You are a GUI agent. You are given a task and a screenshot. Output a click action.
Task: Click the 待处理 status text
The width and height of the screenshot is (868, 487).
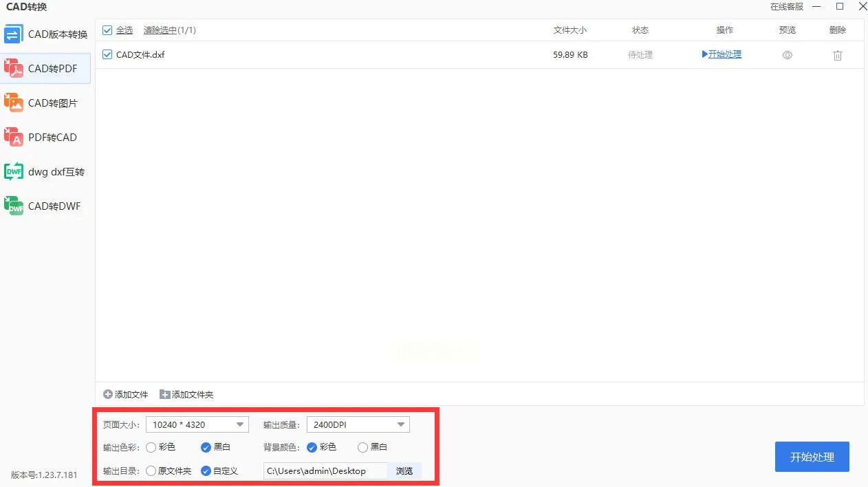click(640, 55)
